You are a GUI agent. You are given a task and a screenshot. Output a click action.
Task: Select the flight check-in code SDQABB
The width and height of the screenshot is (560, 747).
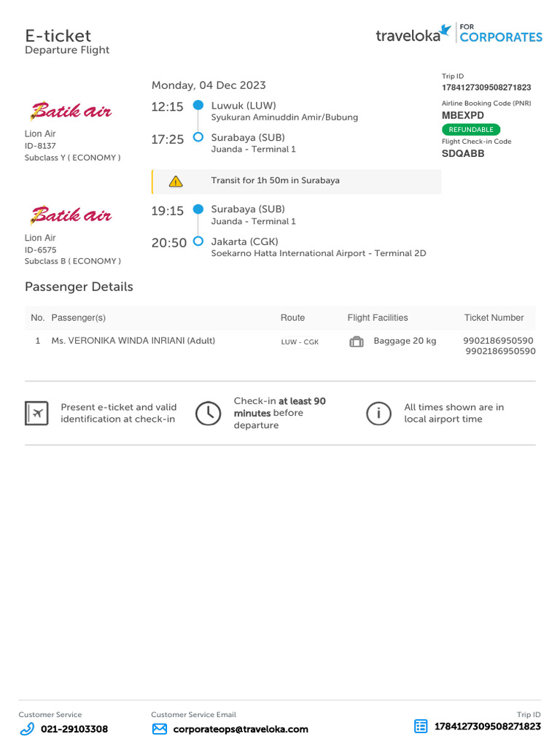463,154
